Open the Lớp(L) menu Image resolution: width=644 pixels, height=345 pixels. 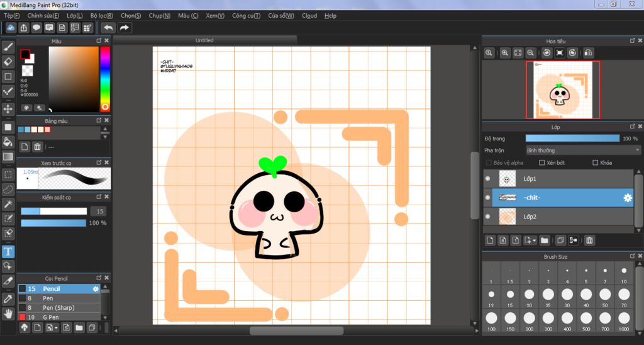(75, 16)
